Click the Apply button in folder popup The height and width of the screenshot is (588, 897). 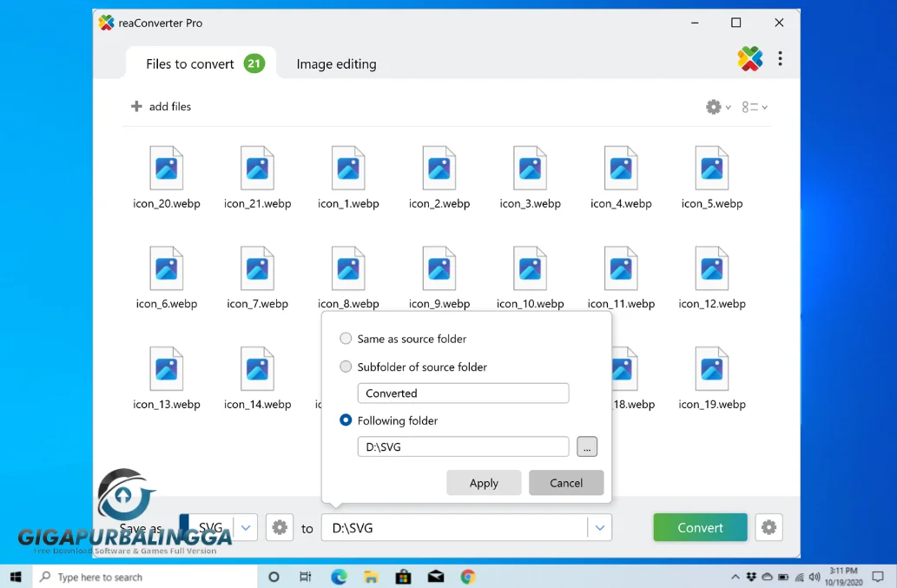click(484, 483)
